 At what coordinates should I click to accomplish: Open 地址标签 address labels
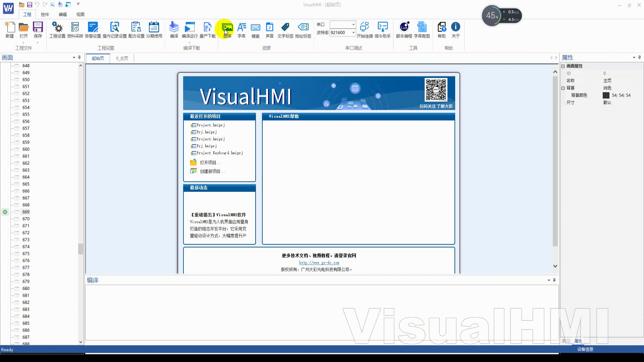point(303,30)
